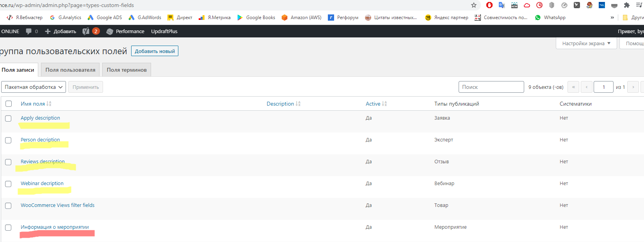
Task: Show hidden bookmarks with double chevron
Action: (612, 18)
